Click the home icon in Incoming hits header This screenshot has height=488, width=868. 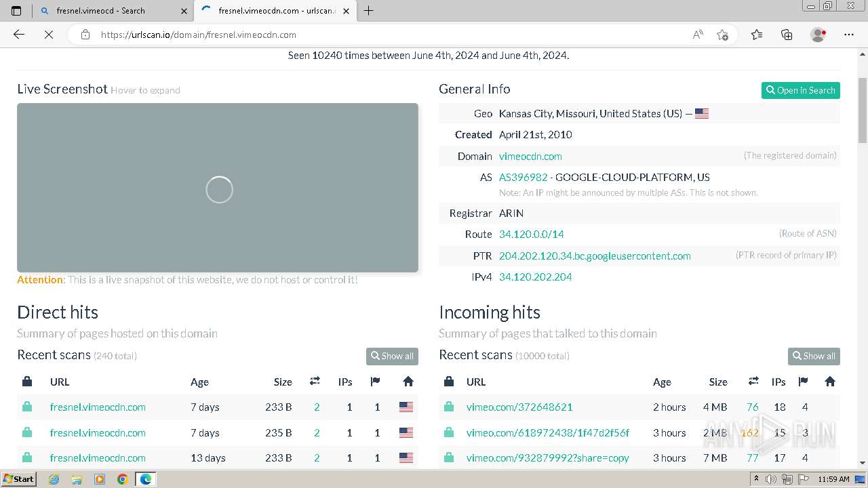[x=829, y=382]
